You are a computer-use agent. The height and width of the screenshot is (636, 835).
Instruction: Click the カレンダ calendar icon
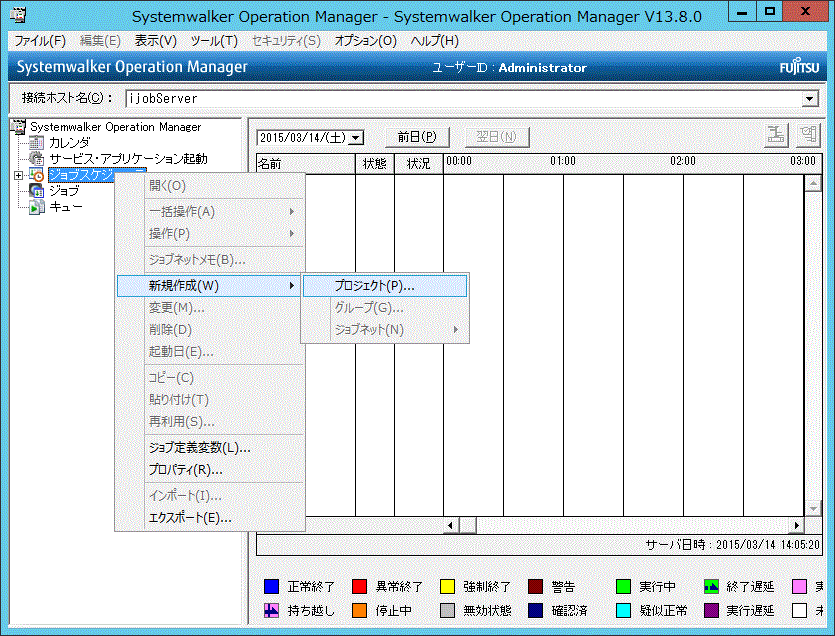coord(36,143)
